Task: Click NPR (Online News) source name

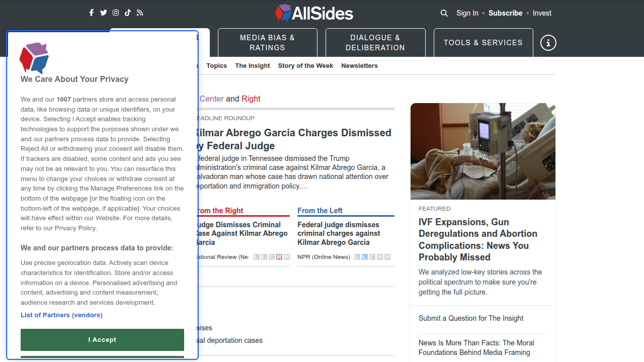Action: (324, 257)
